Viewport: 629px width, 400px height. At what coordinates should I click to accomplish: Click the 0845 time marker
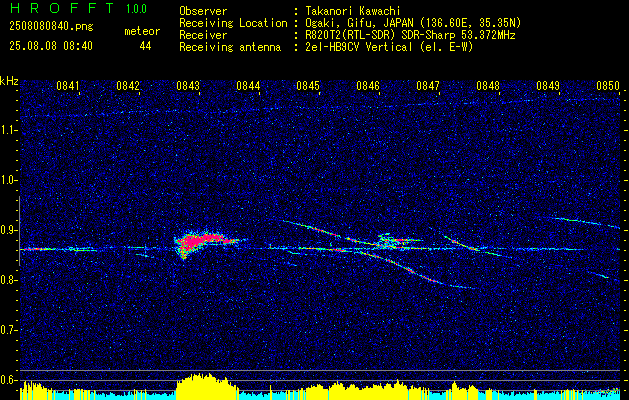(x=308, y=85)
